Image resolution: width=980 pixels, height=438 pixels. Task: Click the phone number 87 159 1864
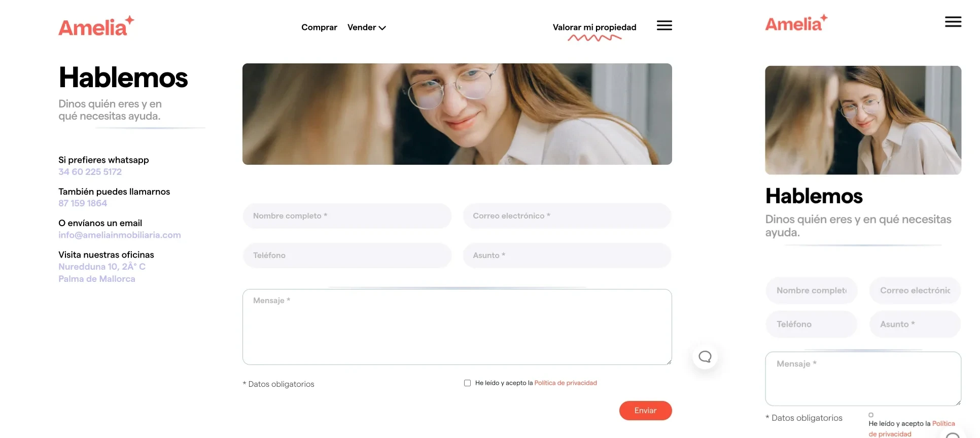[83, 203]
